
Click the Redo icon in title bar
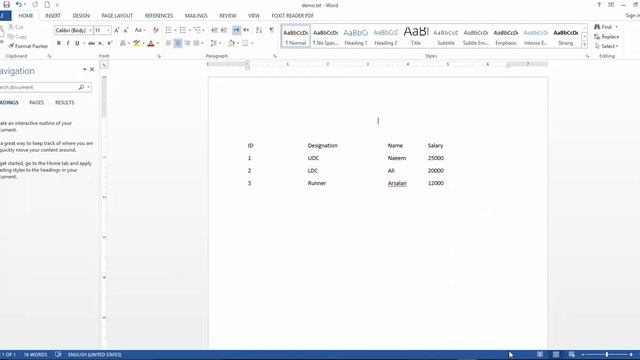35,4
